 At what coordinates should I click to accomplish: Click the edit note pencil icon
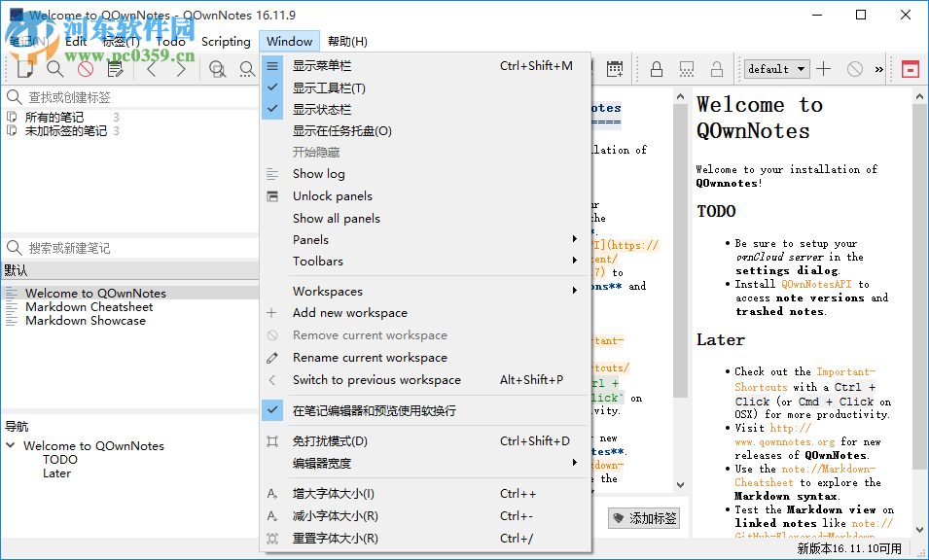116,69
